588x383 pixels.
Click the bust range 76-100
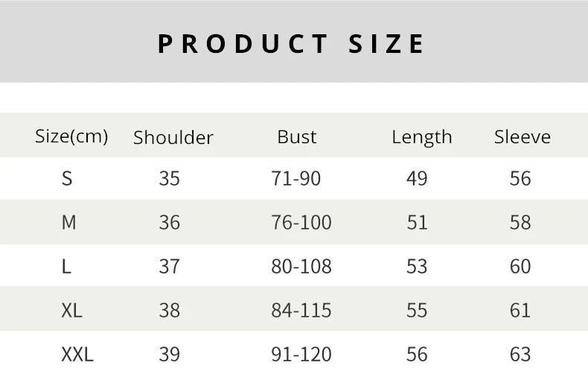tap(301, 222)
